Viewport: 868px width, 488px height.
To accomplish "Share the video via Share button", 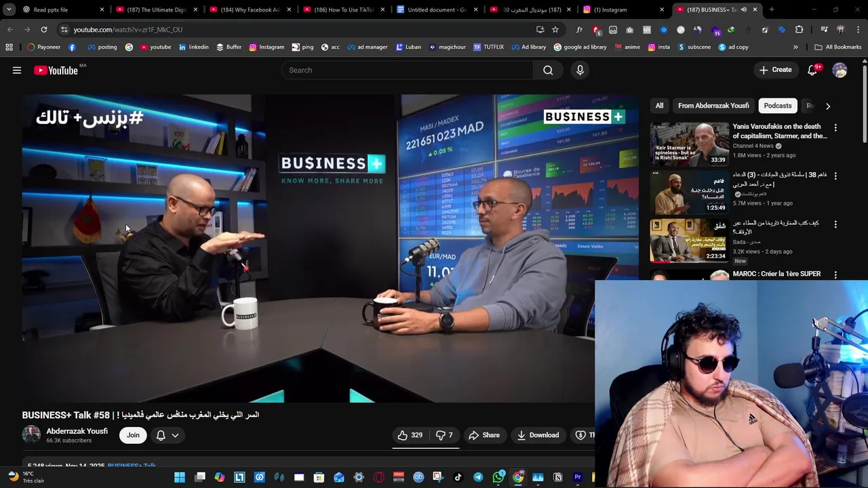I will click(x=484, y=435).
